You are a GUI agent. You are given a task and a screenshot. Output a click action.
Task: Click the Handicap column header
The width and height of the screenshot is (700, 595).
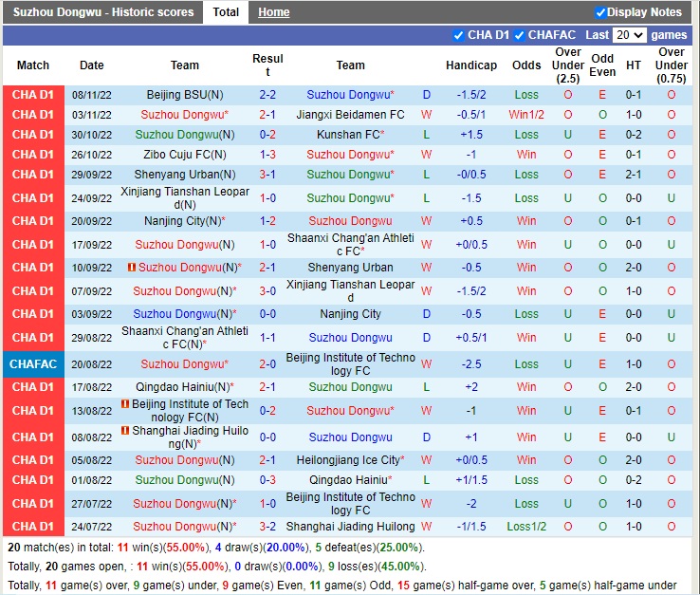point(471,65)
